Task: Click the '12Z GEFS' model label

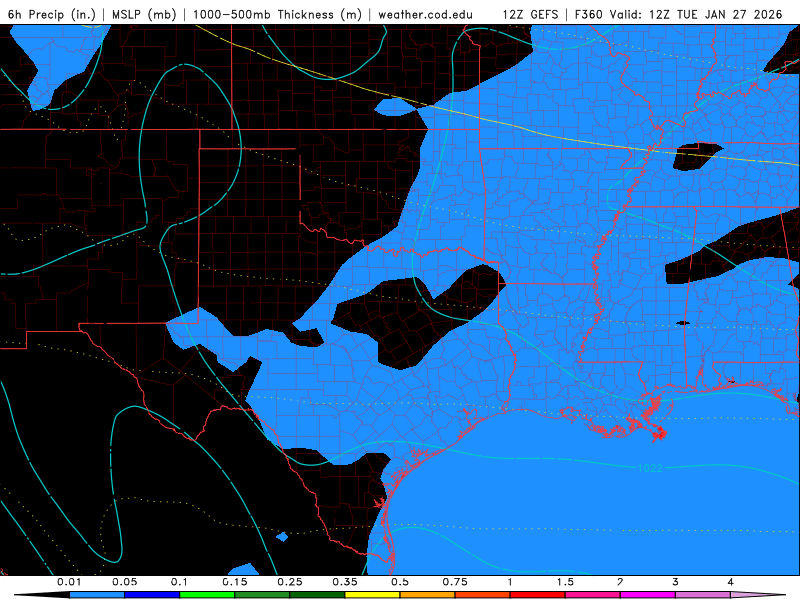Action: [x=531, y=14]
